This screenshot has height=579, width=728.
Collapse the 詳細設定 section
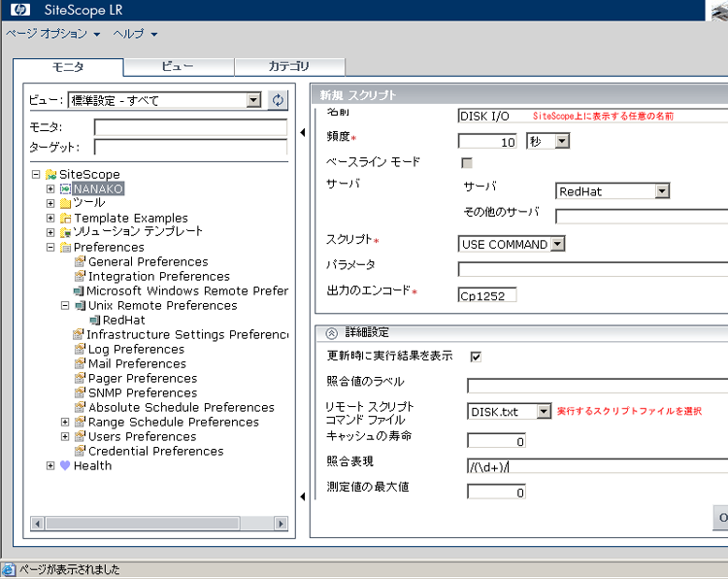tap(332, 332)
